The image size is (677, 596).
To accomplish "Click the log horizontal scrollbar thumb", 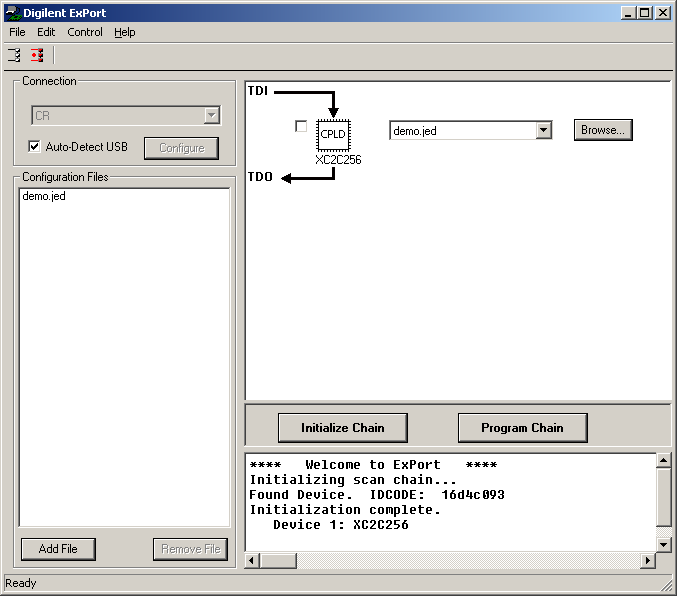I will click(278, 561).
